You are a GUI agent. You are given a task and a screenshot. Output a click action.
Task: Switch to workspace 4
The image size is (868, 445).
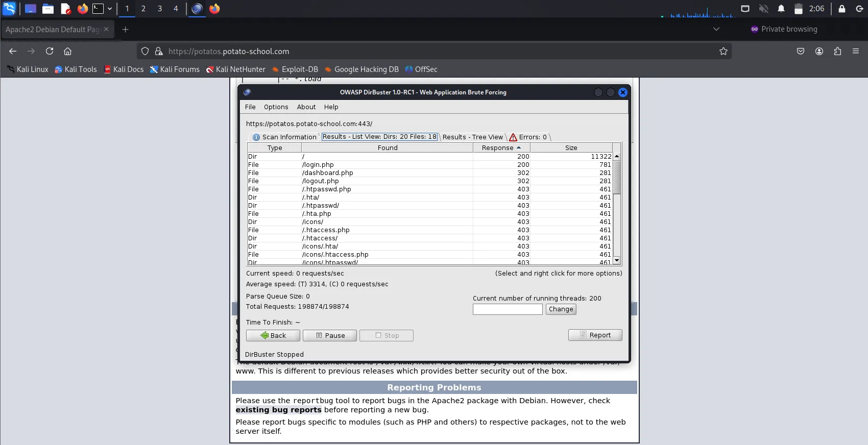176,9
